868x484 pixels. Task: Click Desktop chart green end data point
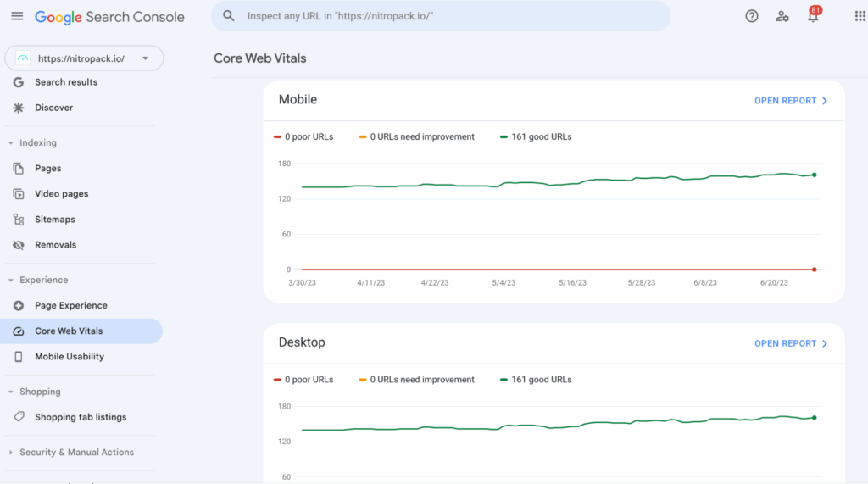tap(815, 418)
